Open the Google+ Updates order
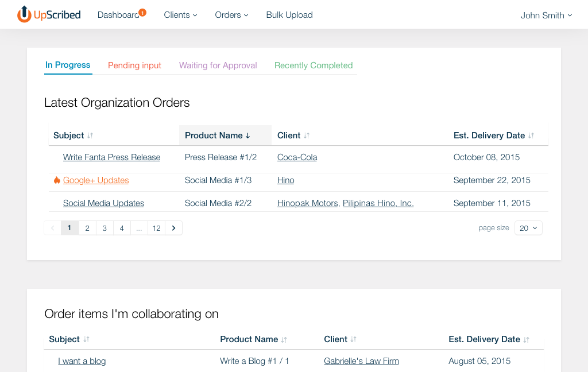Image resolution: width=588 pixels, height=372 pixels. pyautogui.click(x=96, y=180)
